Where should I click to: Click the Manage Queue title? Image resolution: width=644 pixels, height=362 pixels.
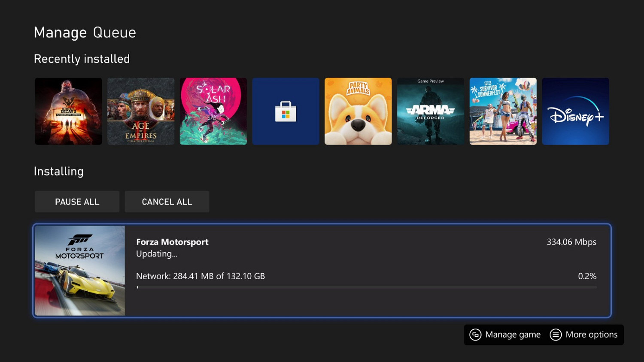click(x=85, y=32)
